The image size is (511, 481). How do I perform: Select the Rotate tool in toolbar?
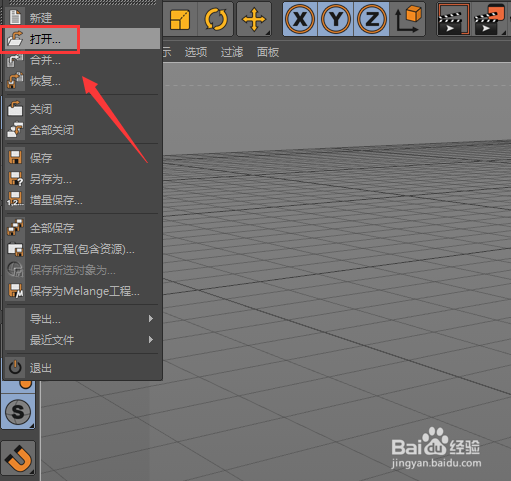click(x=216, y=19)
